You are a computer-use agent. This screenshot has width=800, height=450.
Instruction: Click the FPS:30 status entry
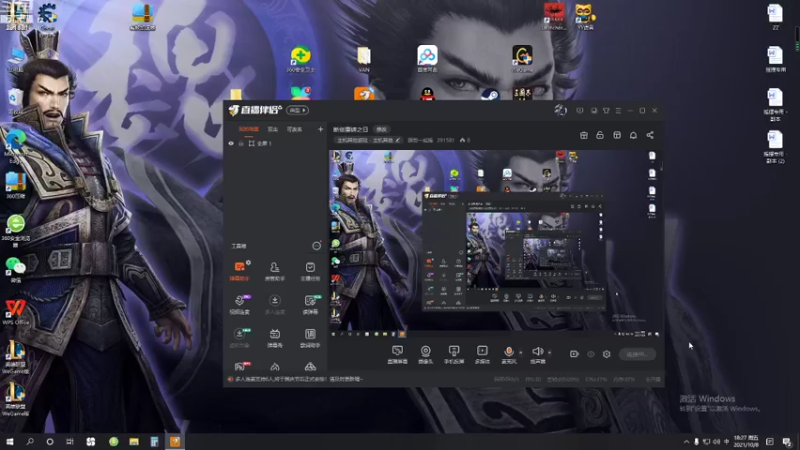[x=533, y=380]
